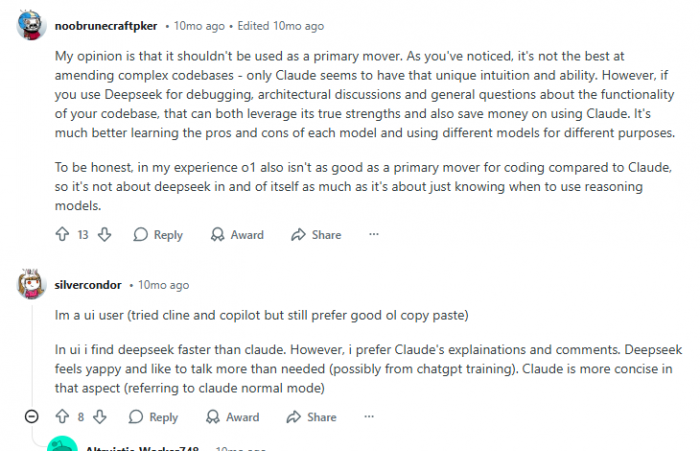Share noobrunecraftpker's comment
The width and height of the screenshot is (700, 451).
click(316, 235)
